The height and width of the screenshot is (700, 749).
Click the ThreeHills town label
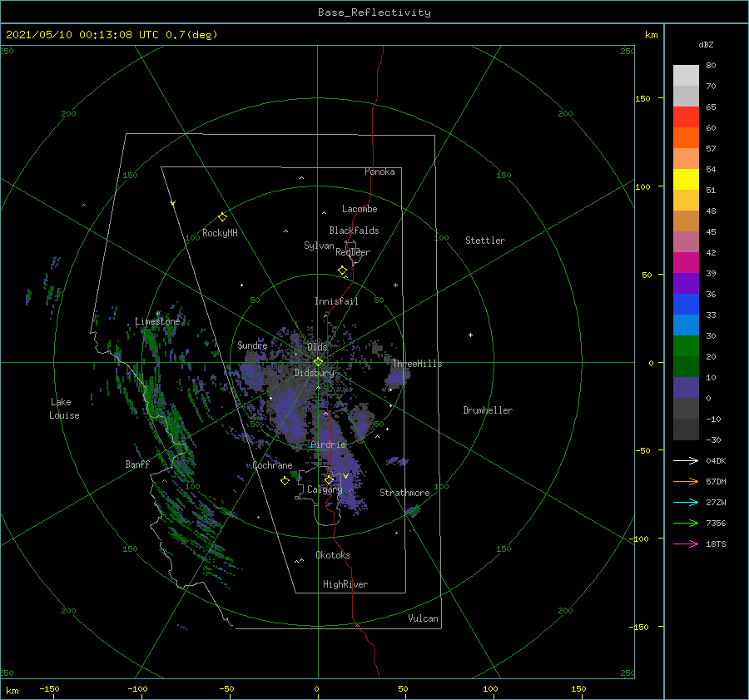[417, 364]
